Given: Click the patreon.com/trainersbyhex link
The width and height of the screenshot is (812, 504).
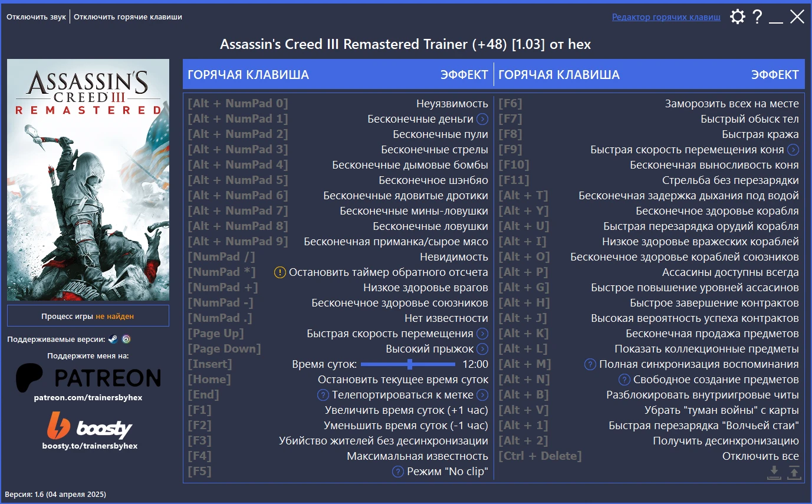Looking at the screenshot, I should pos(87,397).
